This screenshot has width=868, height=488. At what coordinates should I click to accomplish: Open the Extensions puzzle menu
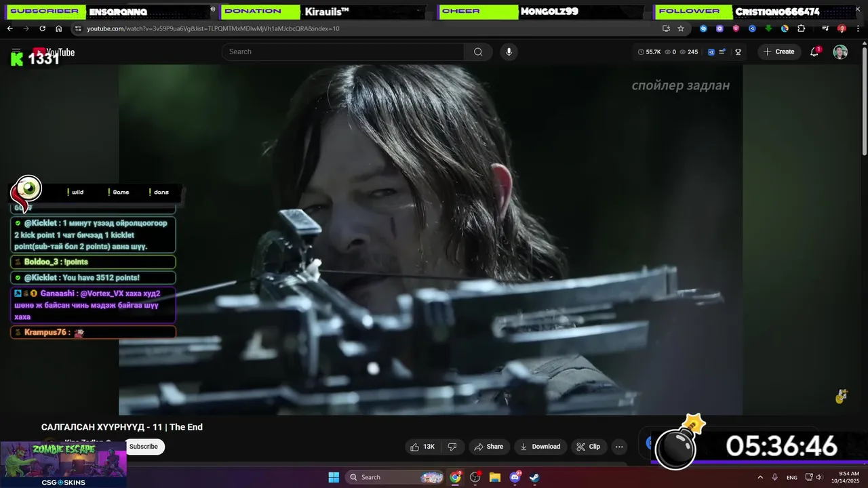point(801,28)
